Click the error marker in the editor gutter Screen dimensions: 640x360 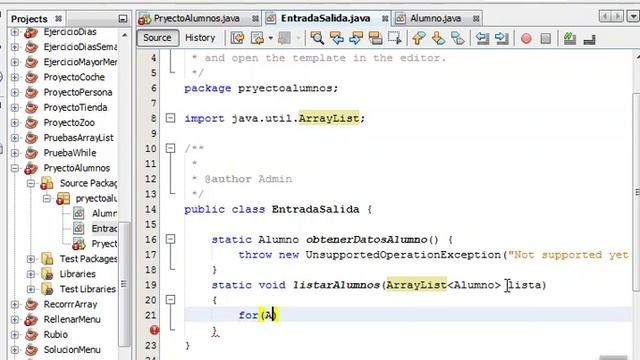tap(154, 330)
